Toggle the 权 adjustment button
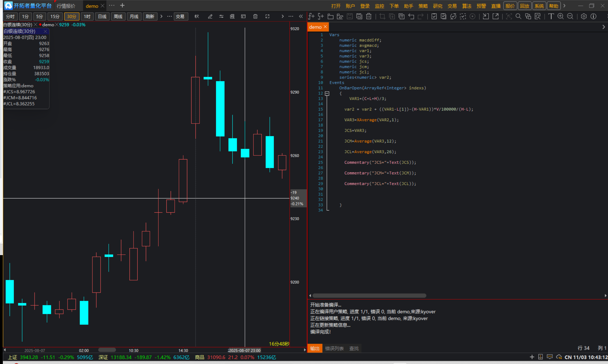The image size is (608, 364). click(197, 17)
